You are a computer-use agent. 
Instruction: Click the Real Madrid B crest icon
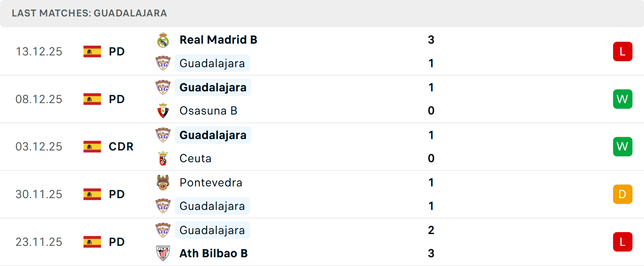pyautogui.click(x=163, y=40)
